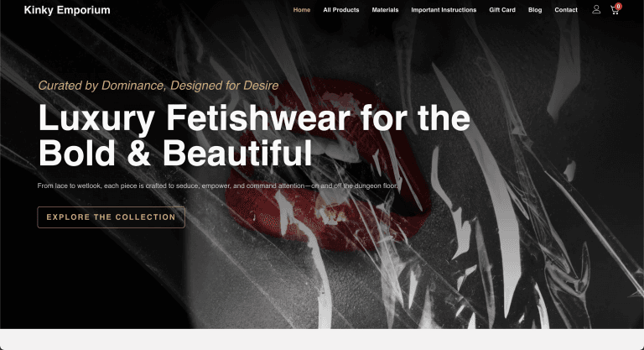Open the Important Instructions page
This screenshot has height=350, width=644.
point(444,10)
